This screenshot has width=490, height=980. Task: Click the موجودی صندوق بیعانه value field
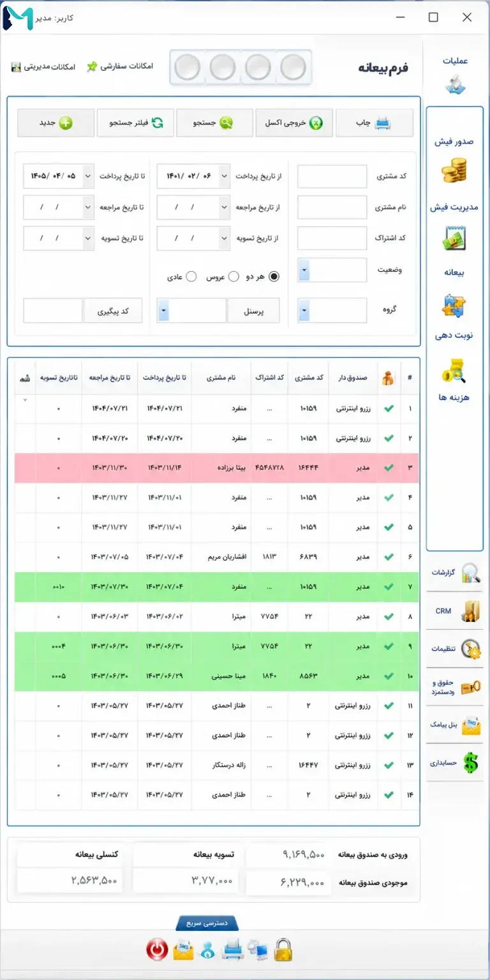287,882
